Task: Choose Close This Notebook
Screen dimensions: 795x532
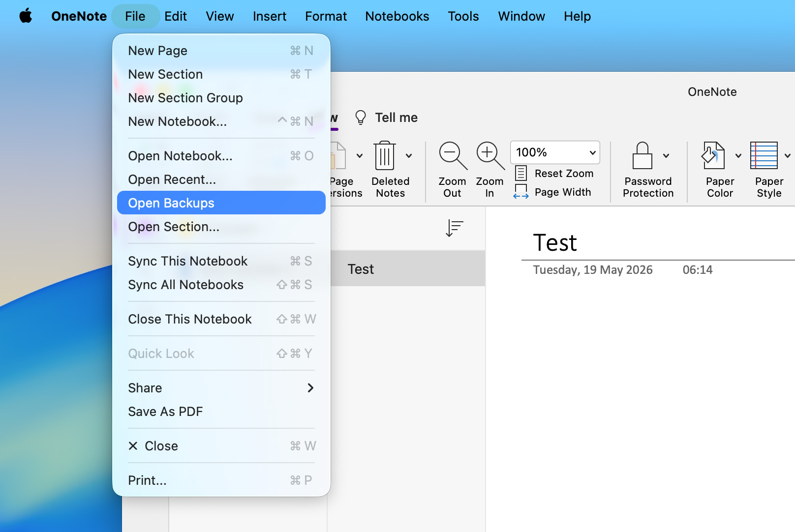Action: click(x=221, y=319)
